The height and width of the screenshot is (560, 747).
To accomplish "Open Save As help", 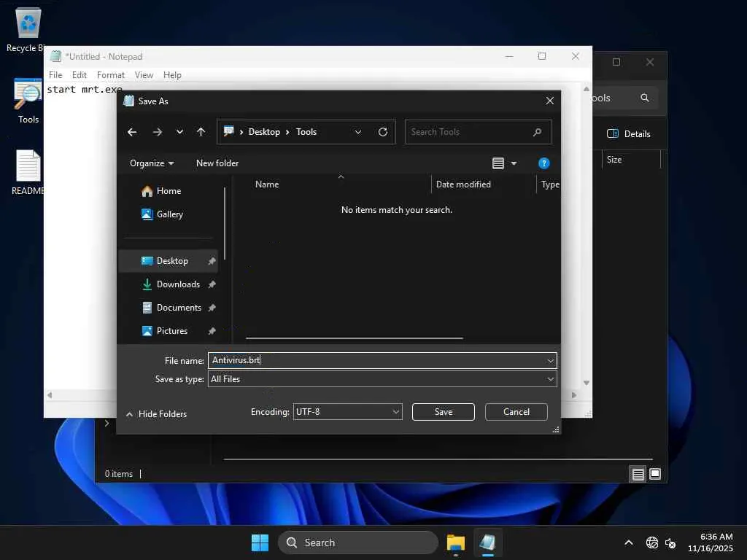I will (x=543, y=163).
